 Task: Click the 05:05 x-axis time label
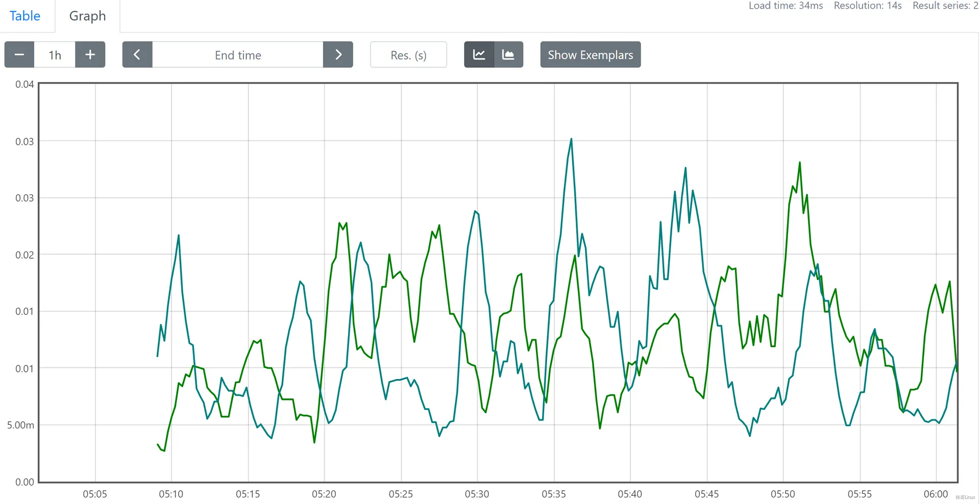tap(95, 494)
